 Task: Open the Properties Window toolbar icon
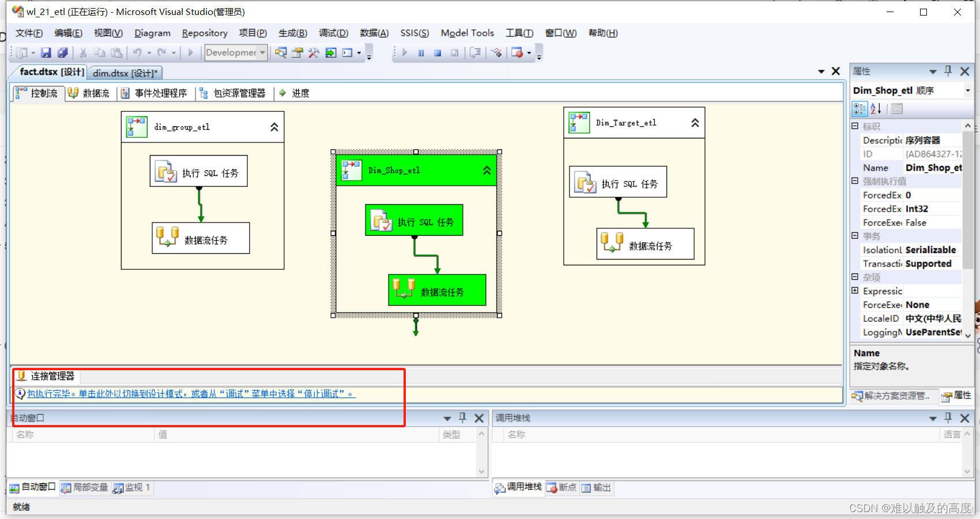click(x=297, y=52)
